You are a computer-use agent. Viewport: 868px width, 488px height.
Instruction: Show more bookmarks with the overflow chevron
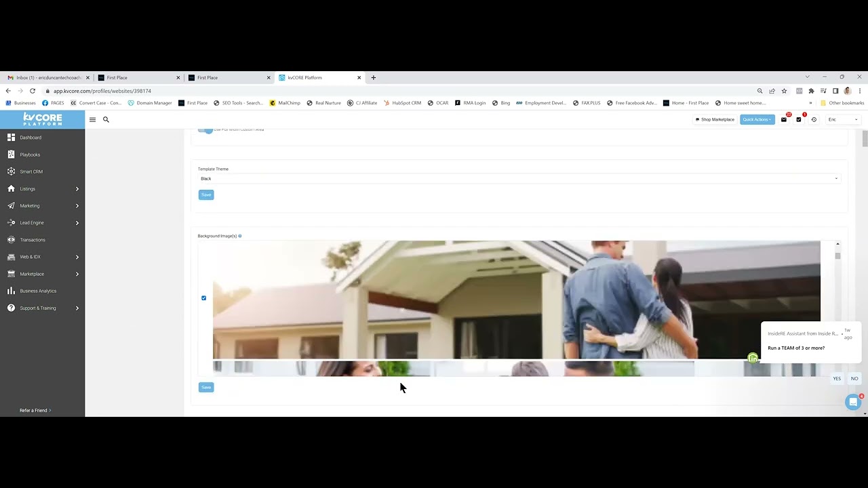(810, 103)
